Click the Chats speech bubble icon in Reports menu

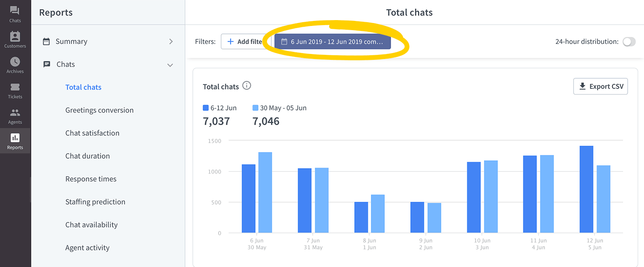47,64
